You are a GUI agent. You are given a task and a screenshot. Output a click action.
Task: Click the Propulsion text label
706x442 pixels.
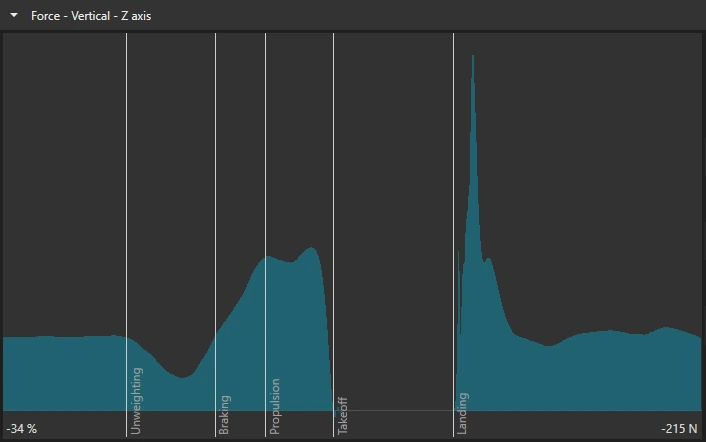pyautogui.click(x=275, y=406)
